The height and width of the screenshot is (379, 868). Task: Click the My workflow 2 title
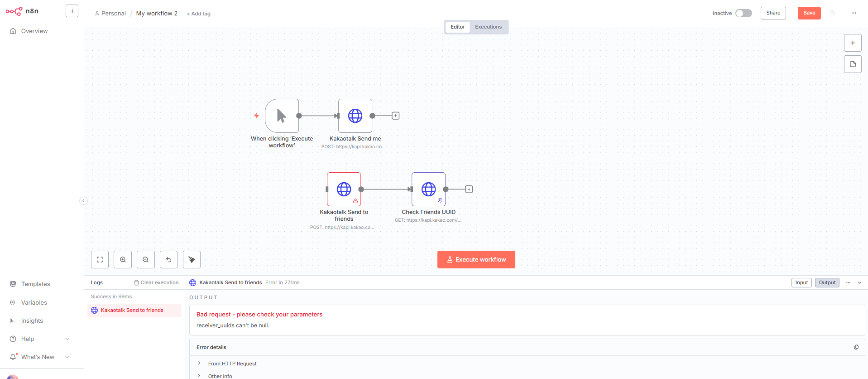coord(157,14)
